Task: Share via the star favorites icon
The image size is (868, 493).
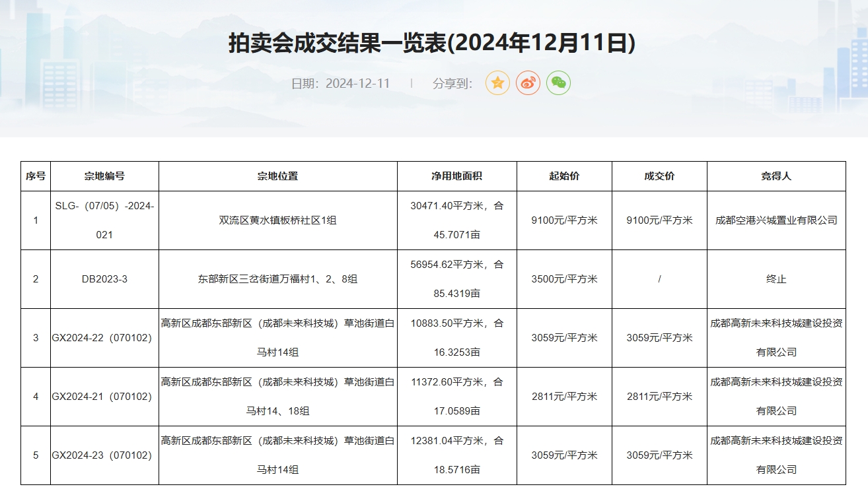Action: point(497,83)
